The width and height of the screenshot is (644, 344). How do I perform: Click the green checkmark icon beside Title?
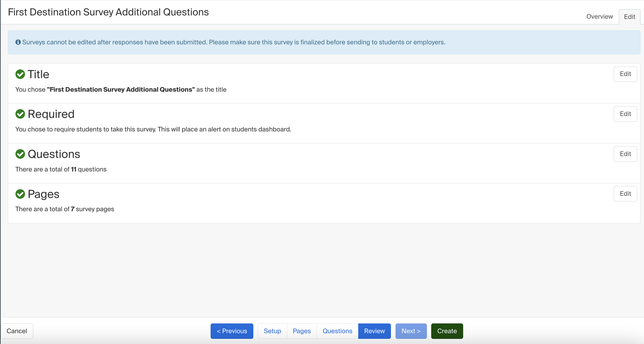tap(20, 74)
